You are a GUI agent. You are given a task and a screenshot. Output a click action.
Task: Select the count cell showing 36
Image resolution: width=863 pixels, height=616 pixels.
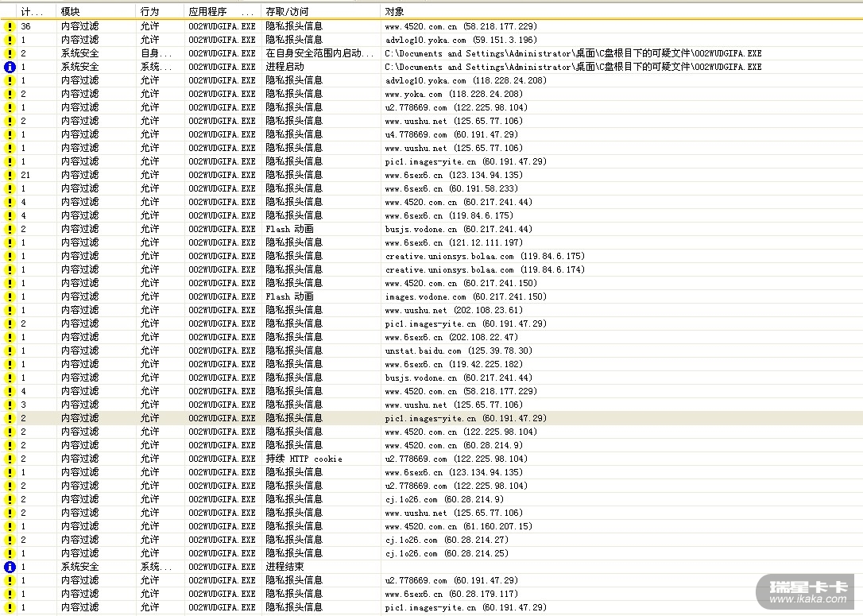point(26,26)
